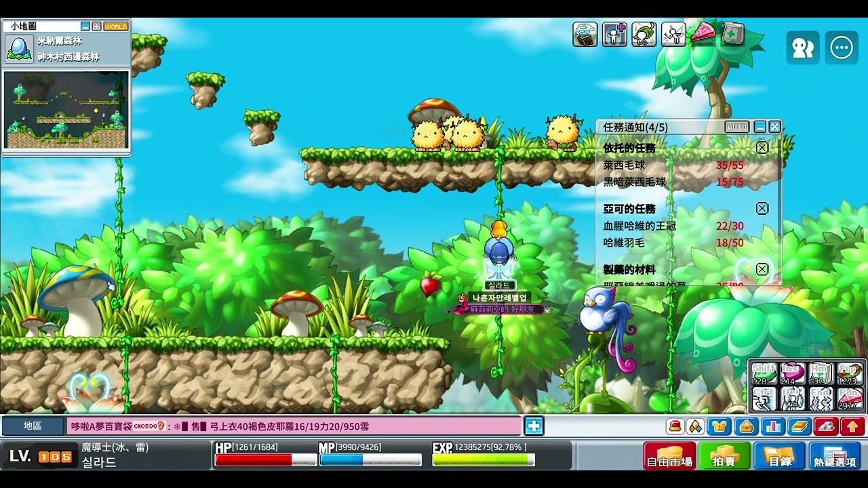868x488 pixels.
Task: Click the quest notification panel's blue X-shaped button
Action: click(774, 127)
